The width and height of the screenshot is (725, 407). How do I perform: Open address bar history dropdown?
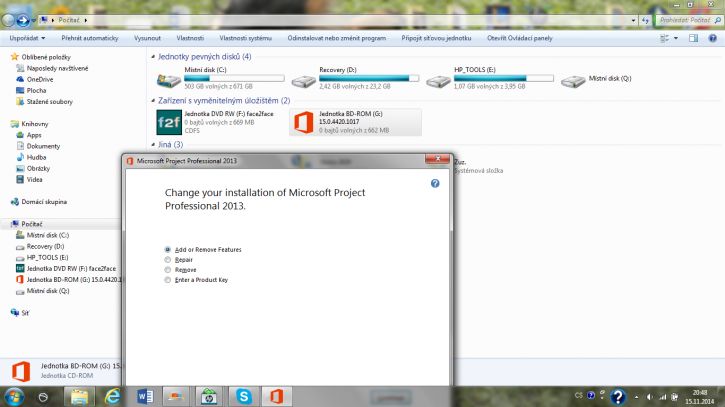(x=633, y=20)
